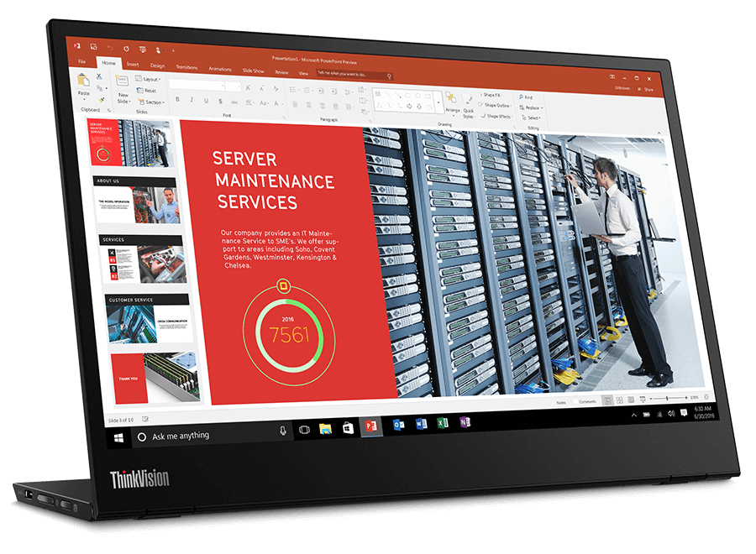The height and width of the screenshot is (554, 756).
Task: Expand the Section dropdown
Action: 153,102
